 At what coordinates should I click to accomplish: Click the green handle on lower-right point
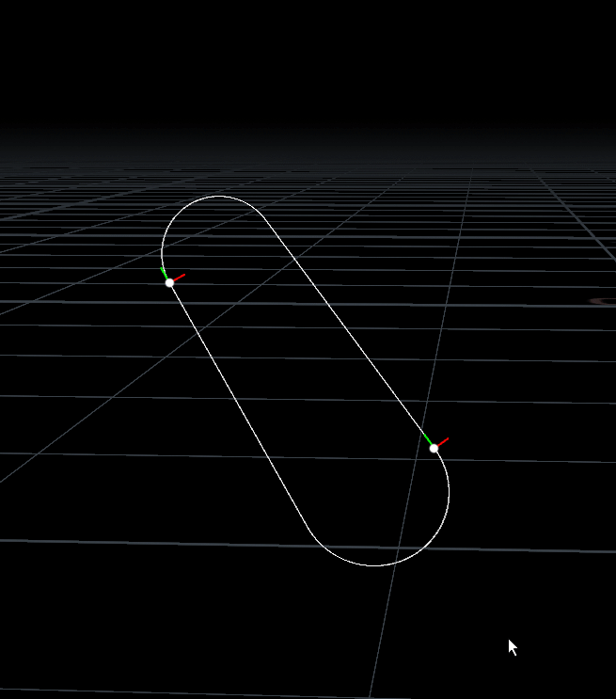click(427, 439)
